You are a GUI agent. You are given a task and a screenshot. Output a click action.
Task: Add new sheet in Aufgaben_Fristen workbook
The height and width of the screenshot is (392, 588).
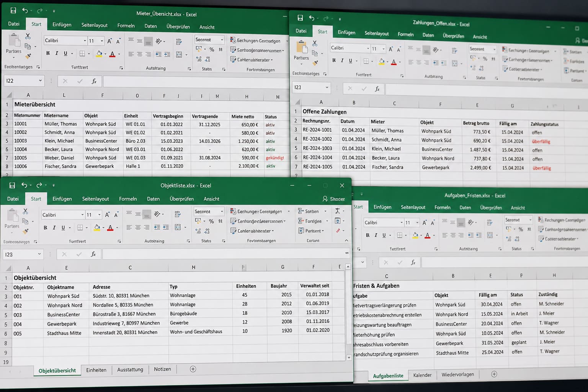[x=494, y=374]
